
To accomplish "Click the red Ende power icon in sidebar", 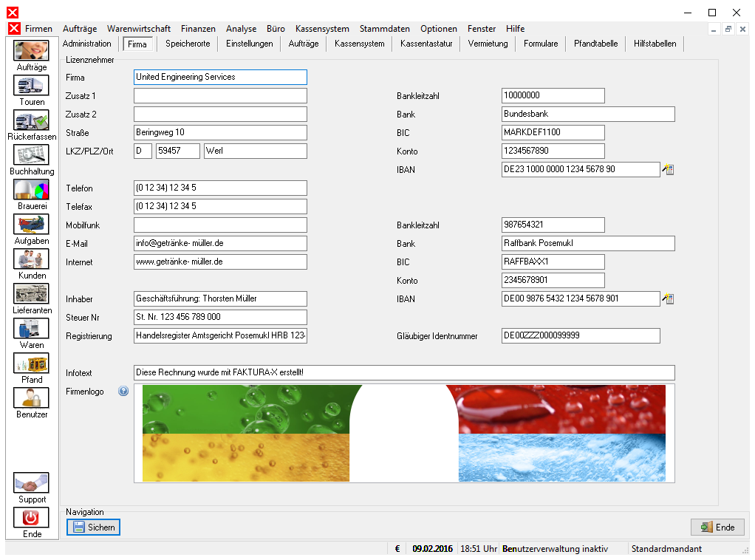I will [31, 518].
